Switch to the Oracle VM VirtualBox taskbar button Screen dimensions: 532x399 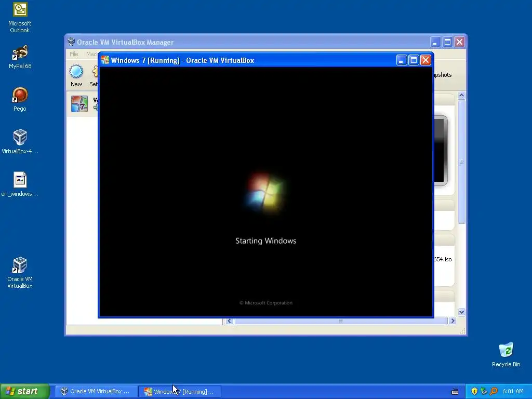click(96, 391)
